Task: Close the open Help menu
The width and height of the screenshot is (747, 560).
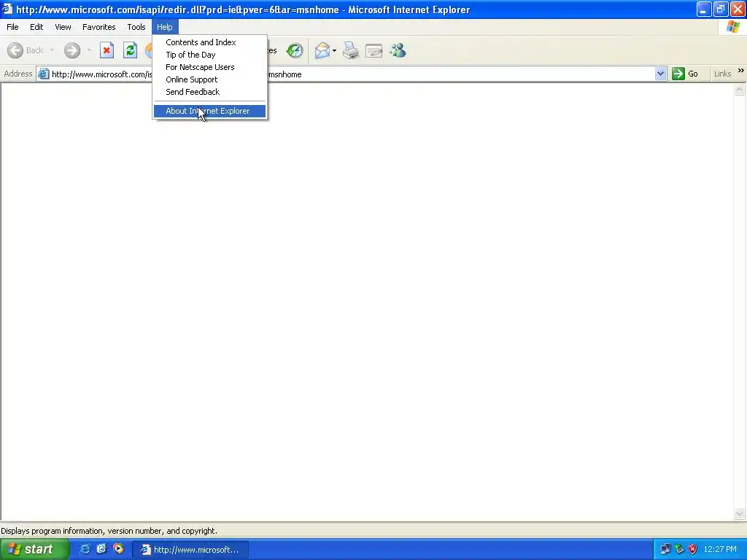Action: point(165,27)
